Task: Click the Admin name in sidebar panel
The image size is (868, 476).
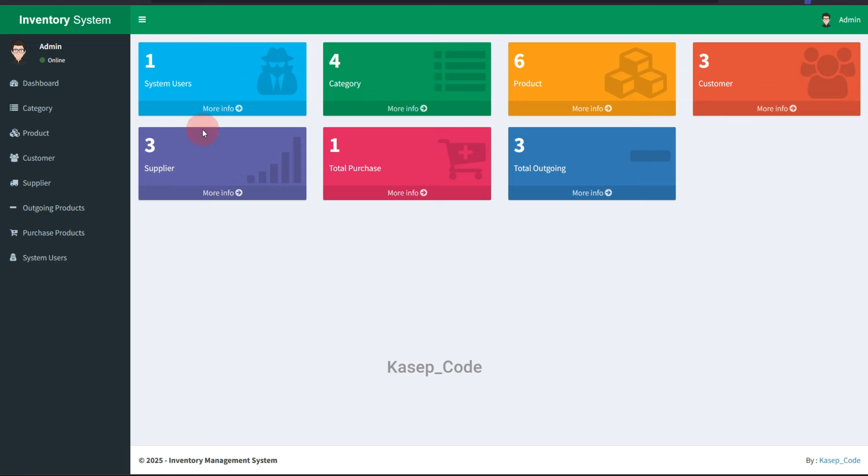Action: coord(51,46)
